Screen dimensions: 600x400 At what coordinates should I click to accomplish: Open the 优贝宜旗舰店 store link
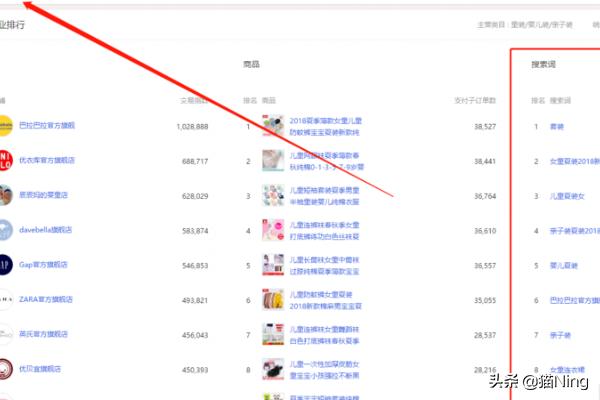tap(40, 369)
